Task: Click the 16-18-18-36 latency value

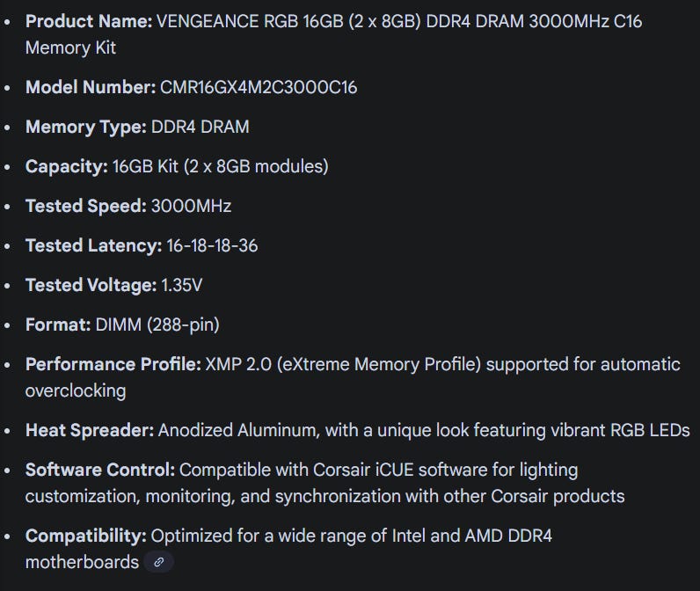Action: coord(212,245)
